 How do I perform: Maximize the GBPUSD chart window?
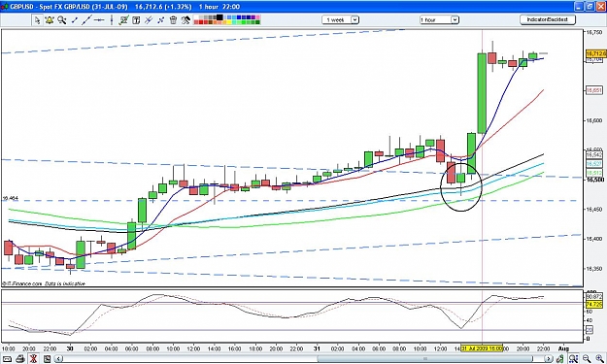pos(590,7)
